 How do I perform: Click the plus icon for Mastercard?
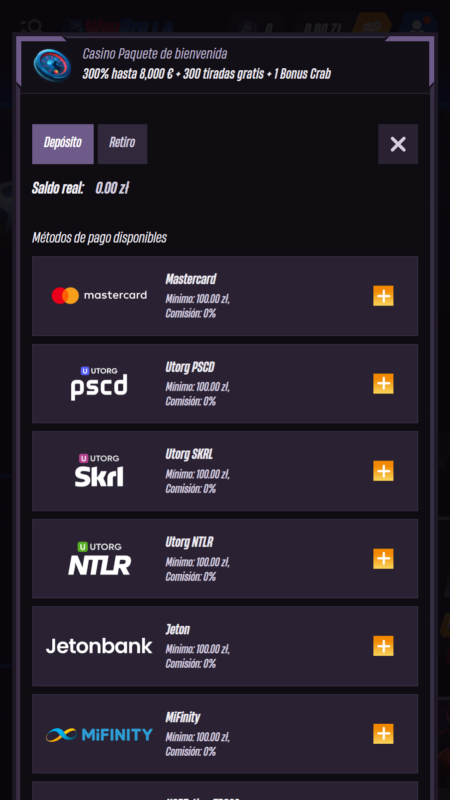(x=383, y=296)
